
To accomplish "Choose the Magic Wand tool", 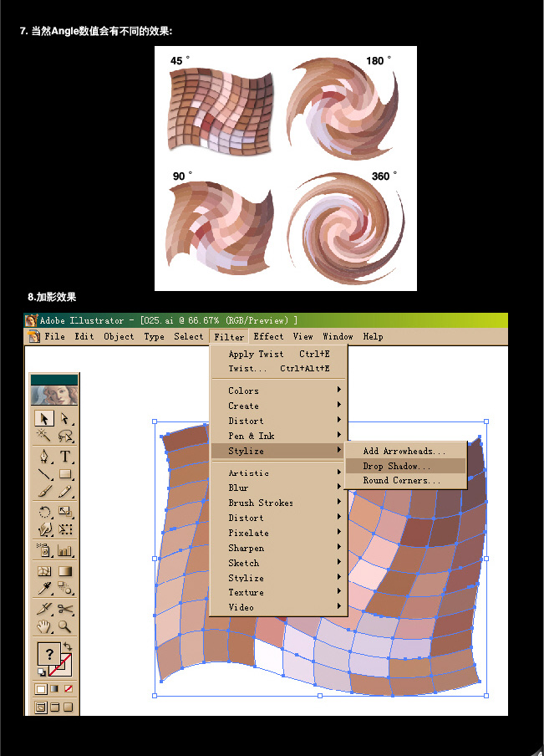I will 43,436.
